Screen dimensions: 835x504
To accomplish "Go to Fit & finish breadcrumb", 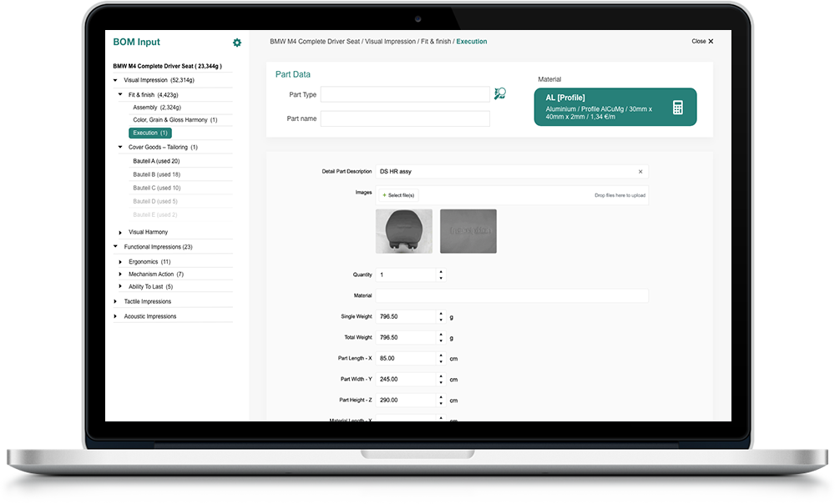I will pyautogui.click(x=436, y=42).
